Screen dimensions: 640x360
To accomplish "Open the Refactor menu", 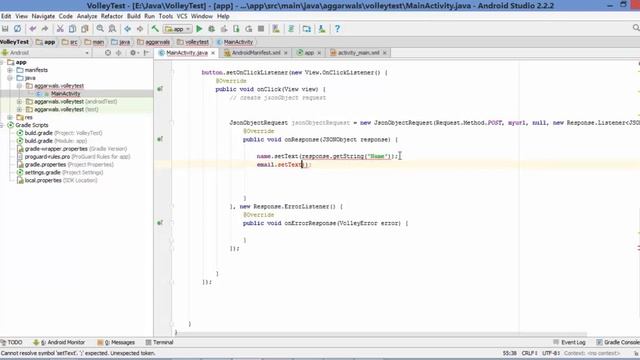I will pos(112,16).
